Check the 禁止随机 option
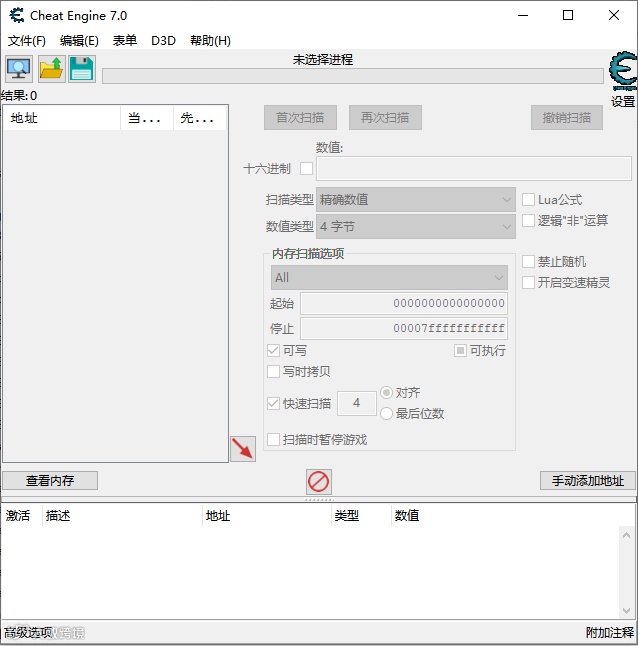The height and width of the screenshot is (646, 638). pos(528,262)
